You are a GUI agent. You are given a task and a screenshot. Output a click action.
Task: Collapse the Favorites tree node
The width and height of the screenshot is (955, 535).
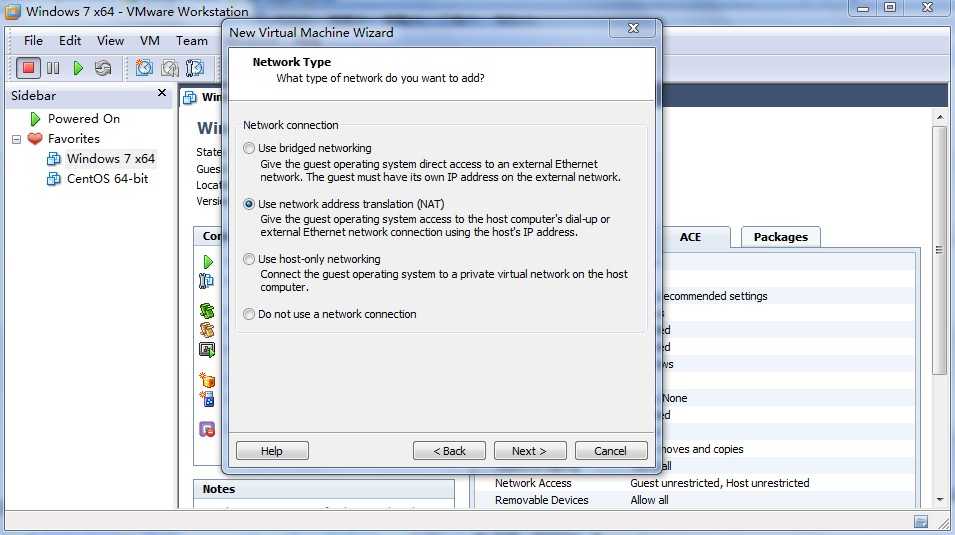pos(16,140)
